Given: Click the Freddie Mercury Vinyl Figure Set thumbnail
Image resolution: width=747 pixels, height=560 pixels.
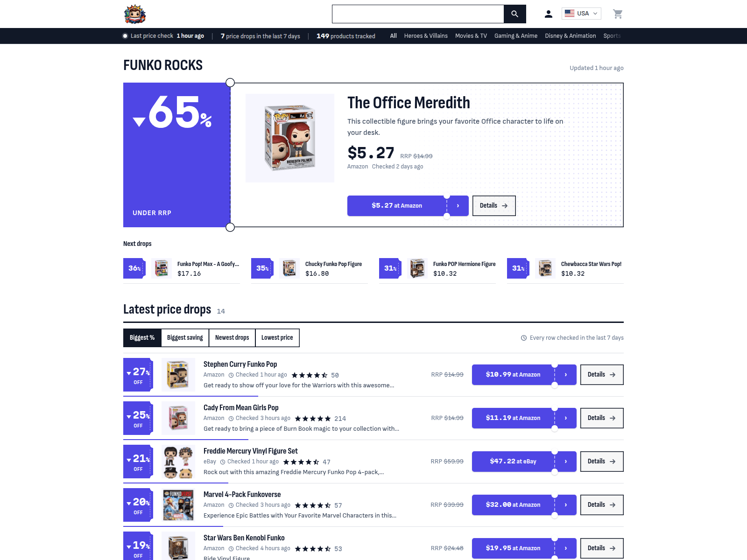Looking at the screenshot, I should [x=178, y=462].
